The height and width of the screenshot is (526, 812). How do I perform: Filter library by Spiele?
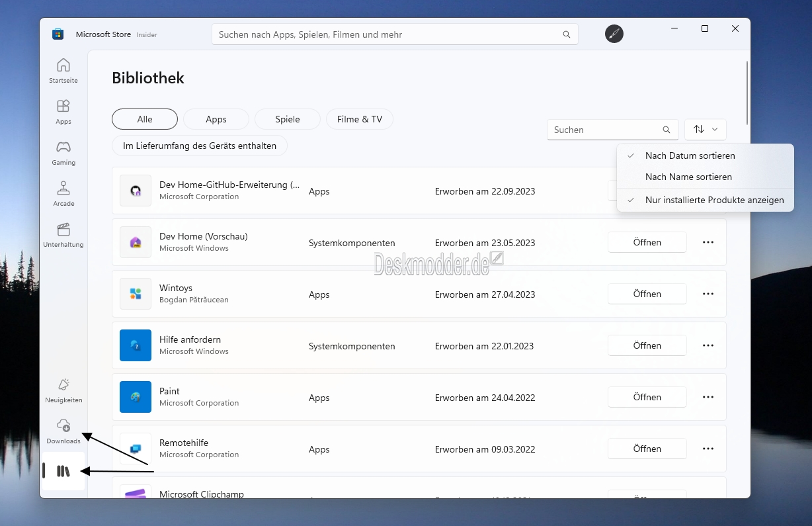pos(288,119)
